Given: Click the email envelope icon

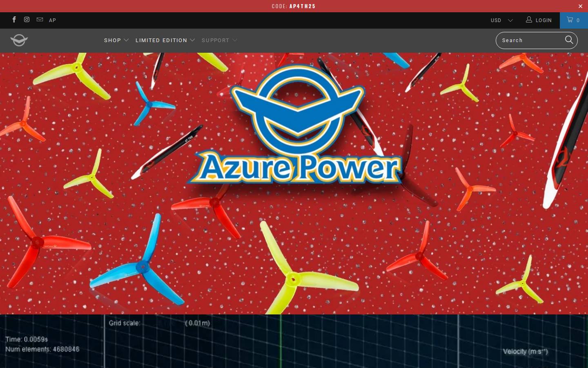Looking at the screenshot, I should [x=40, y=20].
